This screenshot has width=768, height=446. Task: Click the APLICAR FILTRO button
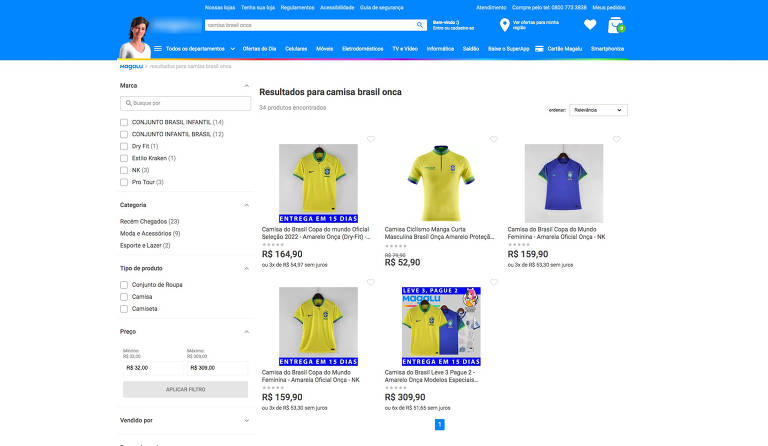click(x=185, y=389)
